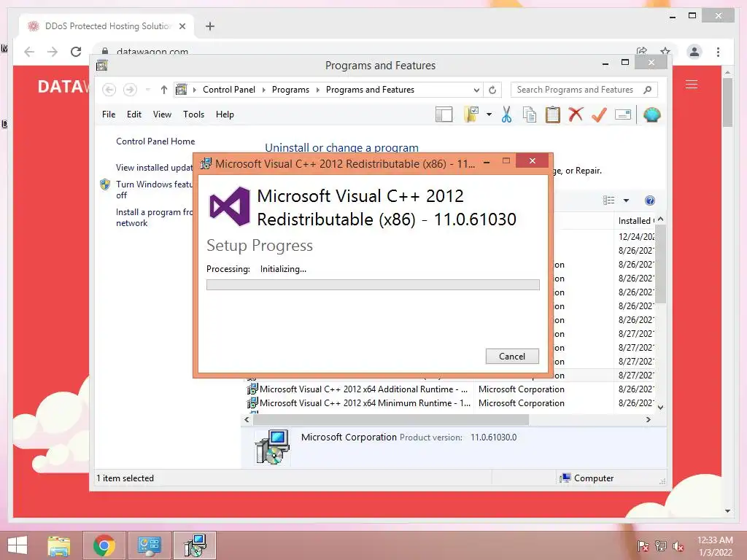Open the Help menu
This screenshot has width=747, height=560.
(225, 114)
